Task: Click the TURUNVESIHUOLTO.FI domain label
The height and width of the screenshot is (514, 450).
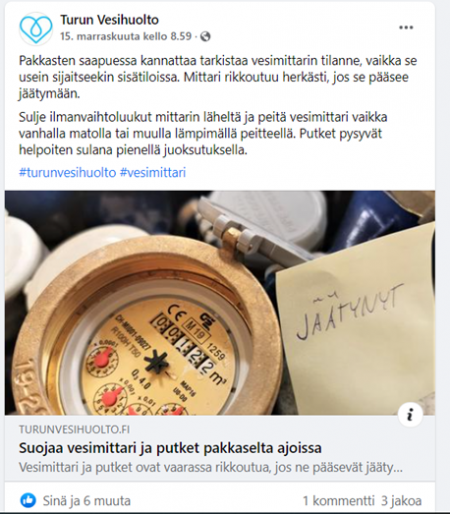Action: click(74, 429)
